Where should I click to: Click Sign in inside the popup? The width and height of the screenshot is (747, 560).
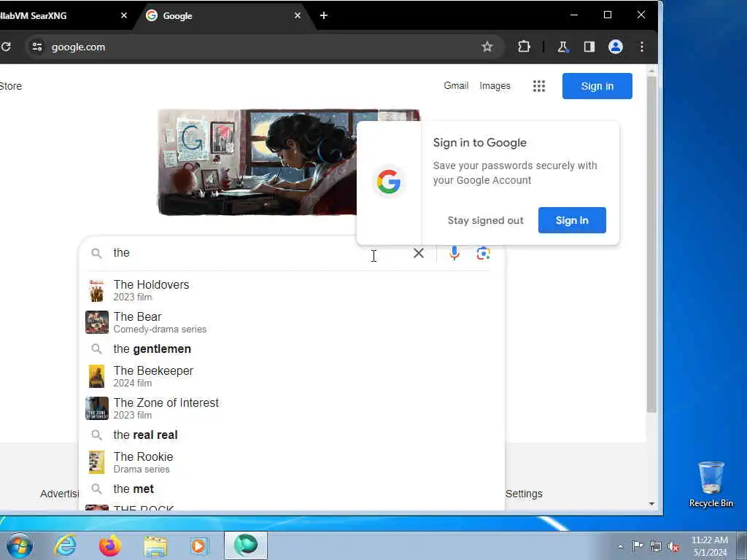coord(572,220)
